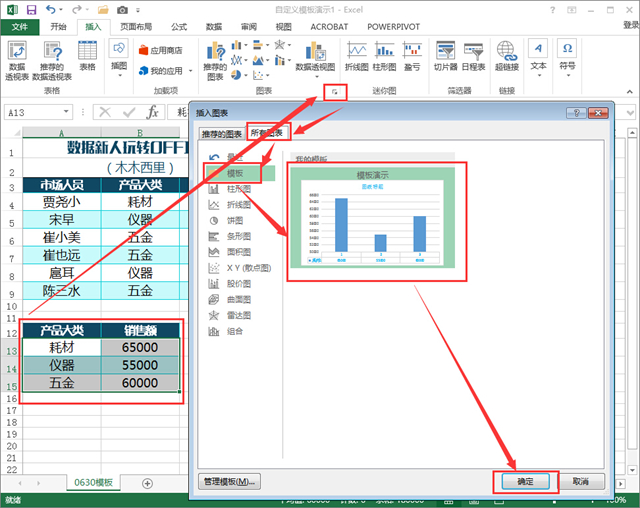Select Radar (雷达图) in chart type list
640x508 pixels.
click(240, 315)
